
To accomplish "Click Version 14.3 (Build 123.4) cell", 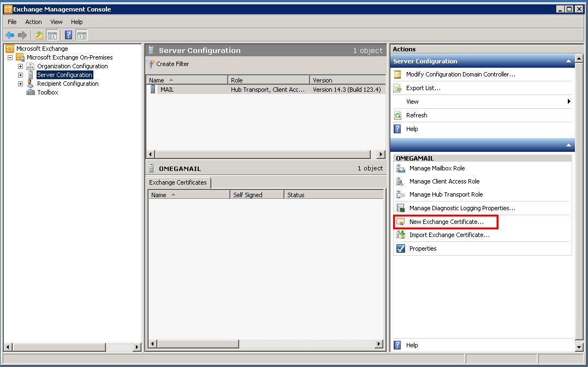I will point(347,90).
